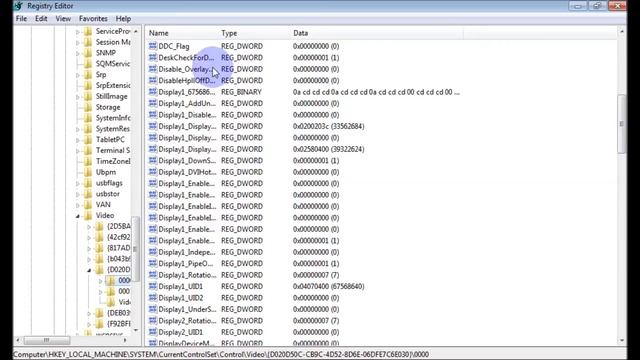Click the tree pane scroll right arrow
Viewport: 640px width, 360px height.
click(x=125, y=340)
